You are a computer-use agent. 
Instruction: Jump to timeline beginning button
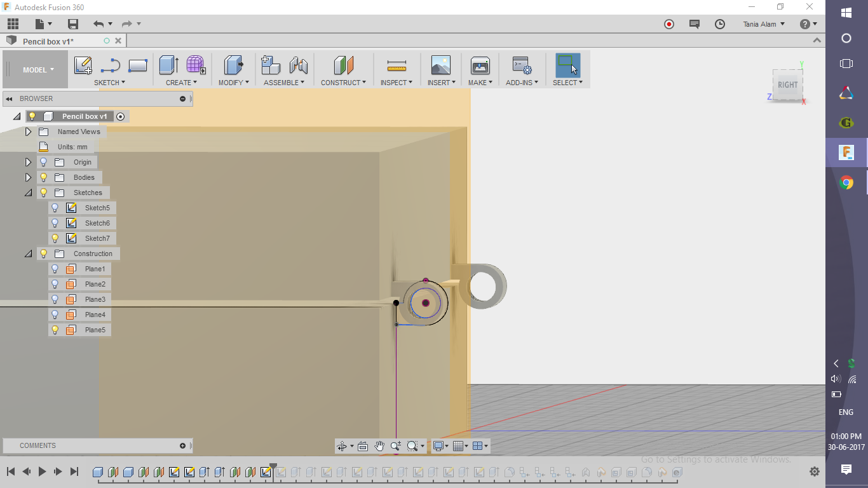11,471
